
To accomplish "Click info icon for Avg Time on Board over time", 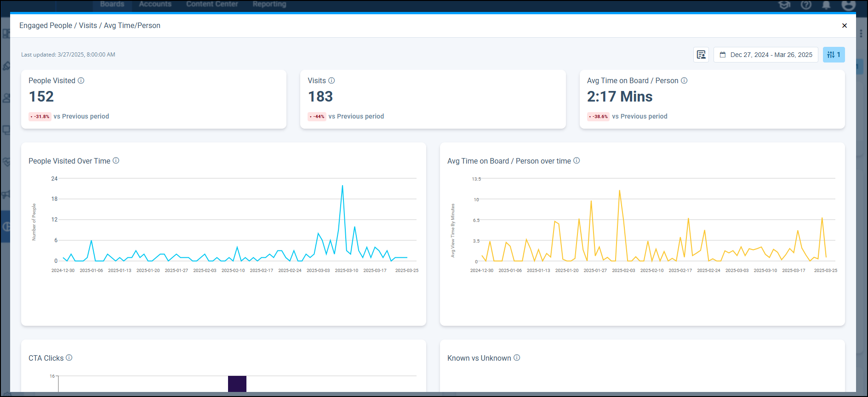I will pos(577,160).
